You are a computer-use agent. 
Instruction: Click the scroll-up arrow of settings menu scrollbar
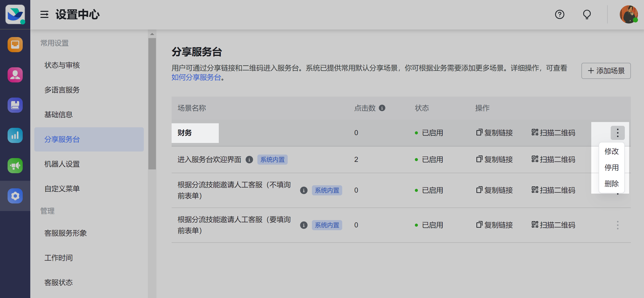(x=152, y=34)
